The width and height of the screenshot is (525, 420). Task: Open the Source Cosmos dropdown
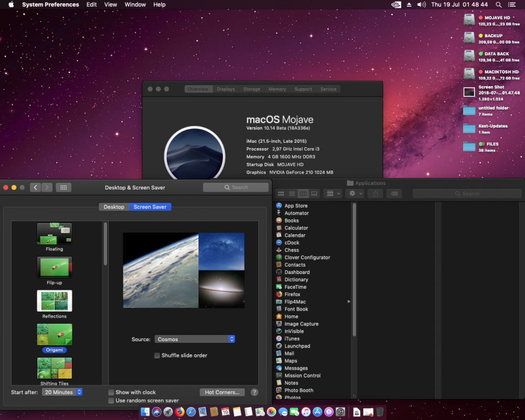click(x=195, y=339)
